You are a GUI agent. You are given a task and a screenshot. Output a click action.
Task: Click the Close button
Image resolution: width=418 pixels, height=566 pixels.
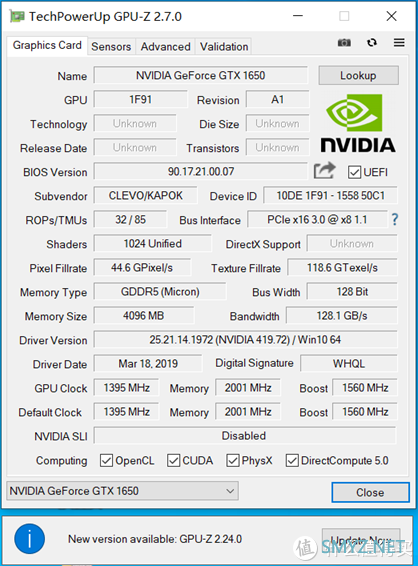pyautogui.click(x=370, y=492)
